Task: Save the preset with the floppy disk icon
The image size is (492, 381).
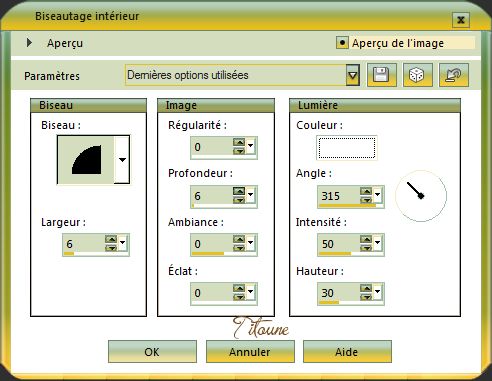Action: coord(382,75)
